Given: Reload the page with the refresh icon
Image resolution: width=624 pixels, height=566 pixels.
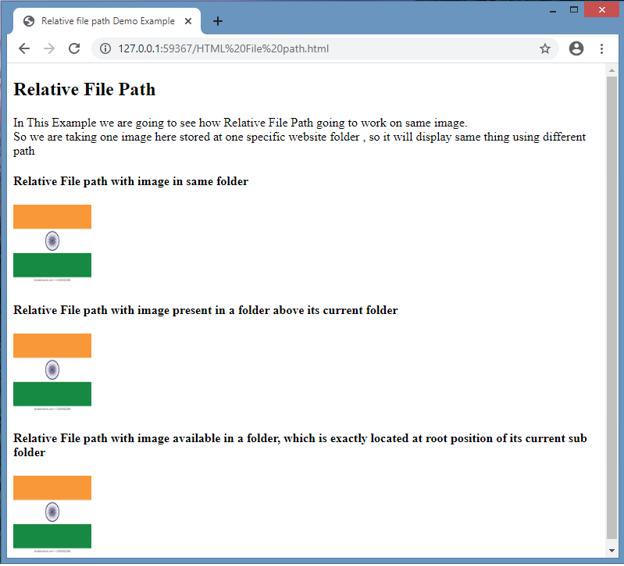Looking at the screenshot, I should (x=74, y=49).
